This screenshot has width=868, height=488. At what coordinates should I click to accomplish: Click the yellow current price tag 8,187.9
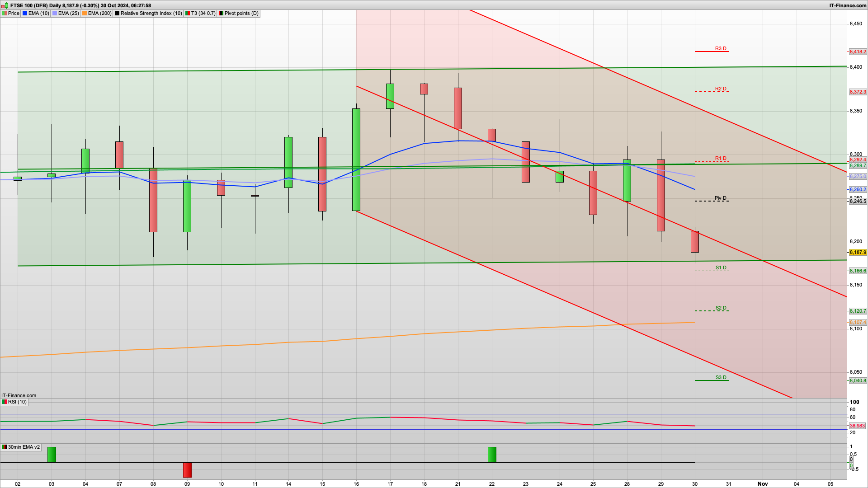[858, 252]
